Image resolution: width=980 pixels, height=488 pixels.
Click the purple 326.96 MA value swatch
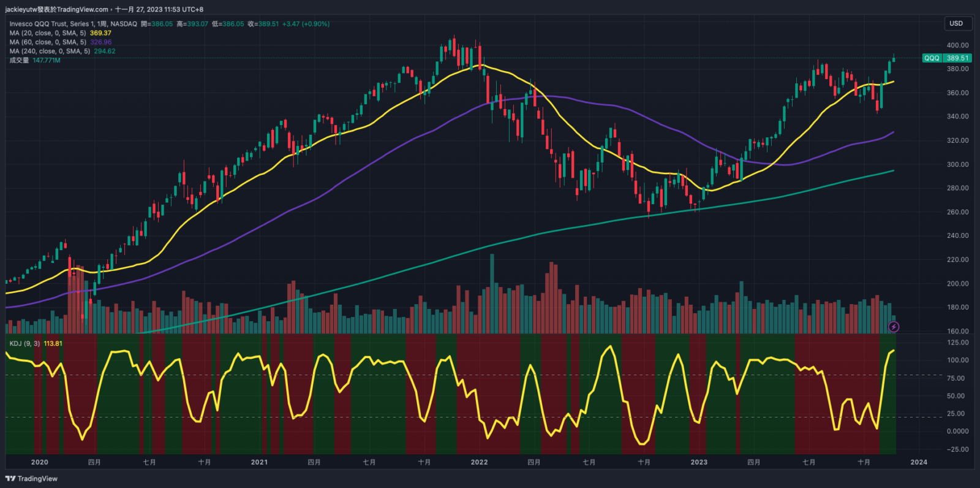(100, 42)
